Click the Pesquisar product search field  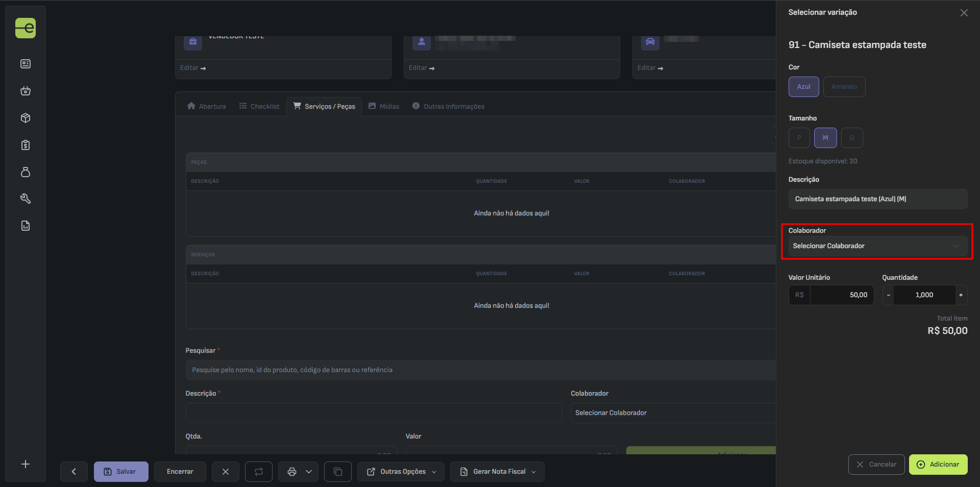(x=480, y=370)
